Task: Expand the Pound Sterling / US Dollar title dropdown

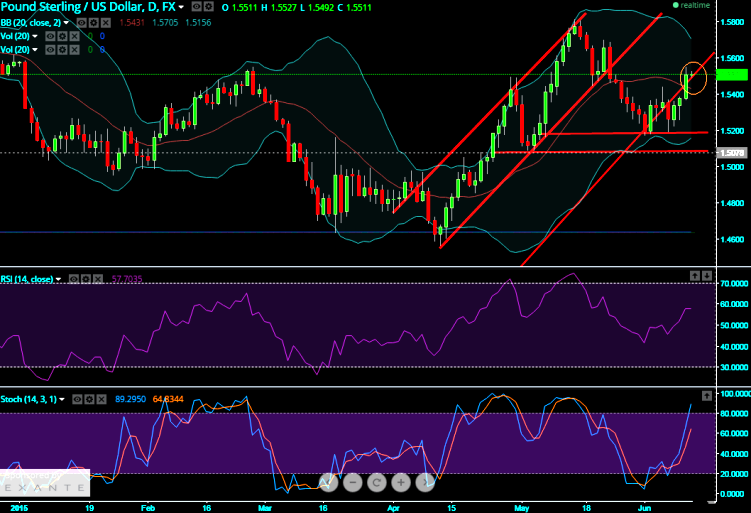Action: point(181,7)
